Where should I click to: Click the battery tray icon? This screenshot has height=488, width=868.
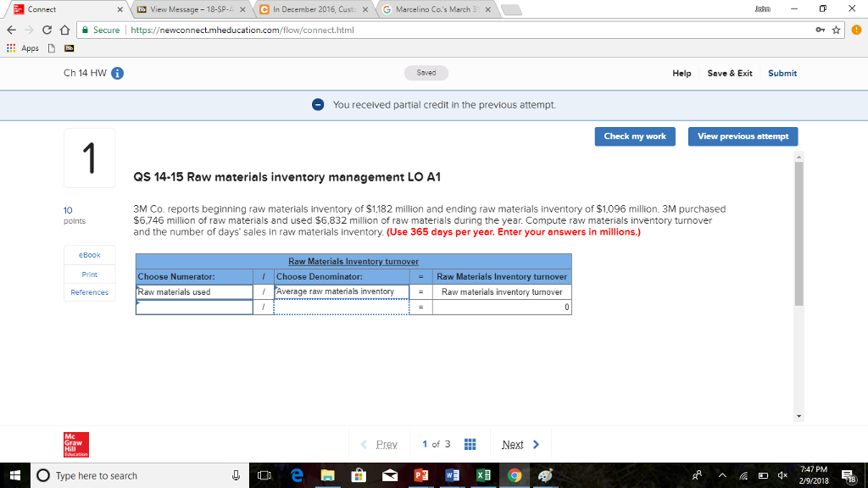[763, 475]
